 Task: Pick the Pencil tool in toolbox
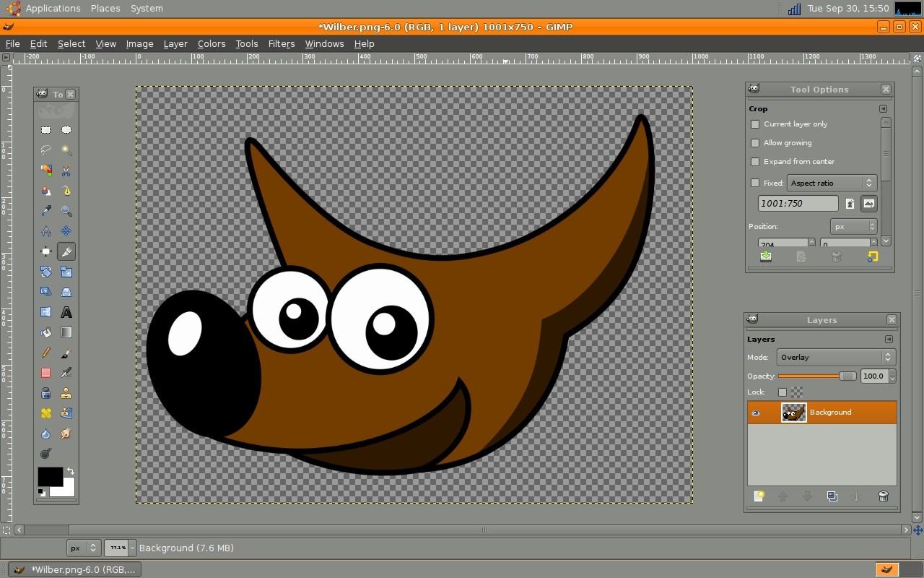(45, 353)
